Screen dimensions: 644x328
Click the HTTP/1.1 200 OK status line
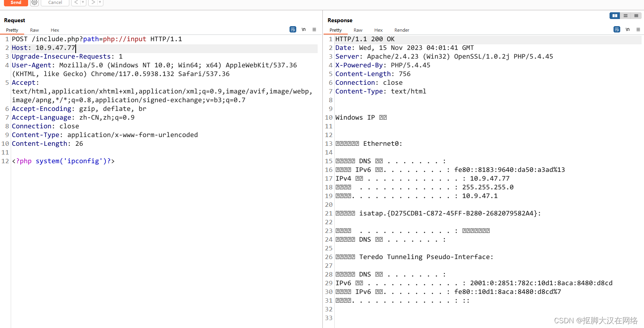[365, 39]
